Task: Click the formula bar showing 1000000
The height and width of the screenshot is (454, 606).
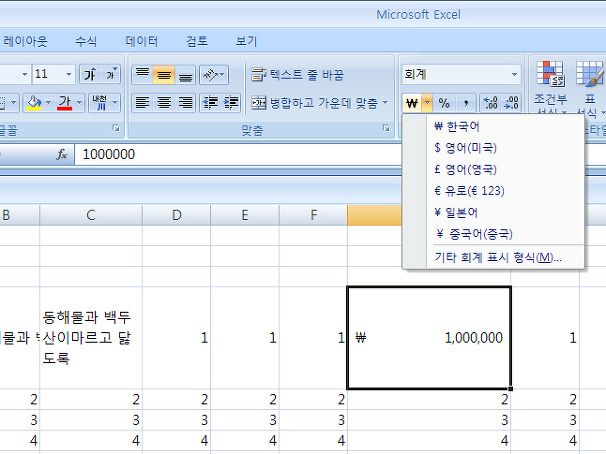Action: point(238,155)
